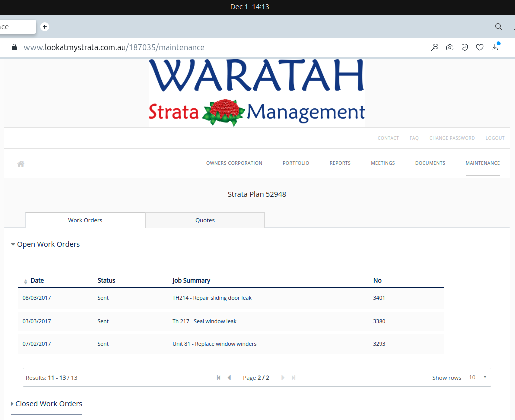
Task: Click the padlock site security icon
Action: [x=14, y=47]
